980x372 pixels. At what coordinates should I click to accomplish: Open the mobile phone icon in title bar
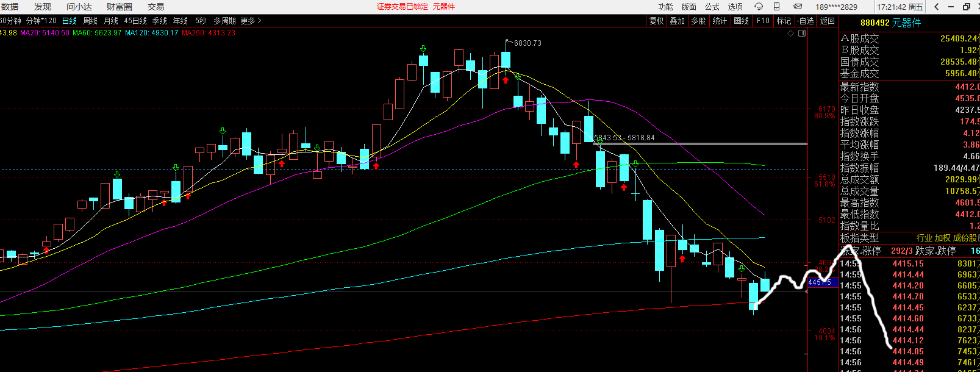(777, 7)
